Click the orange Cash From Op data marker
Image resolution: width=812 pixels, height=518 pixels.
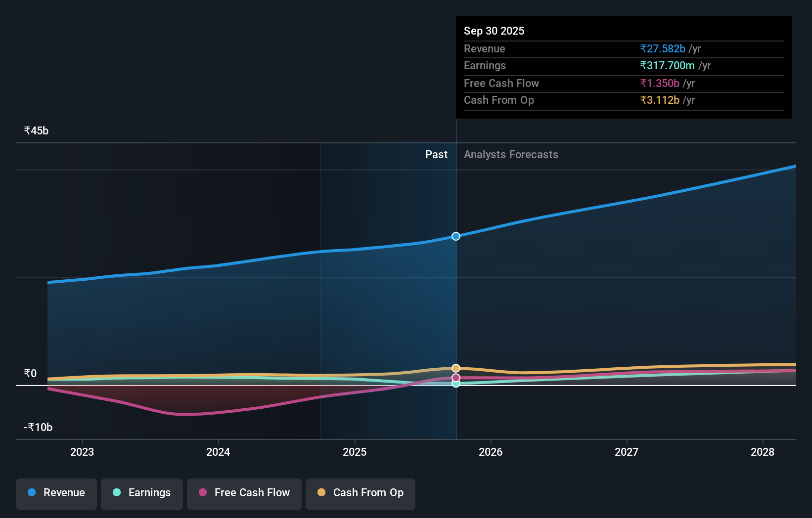pos(455,368)
